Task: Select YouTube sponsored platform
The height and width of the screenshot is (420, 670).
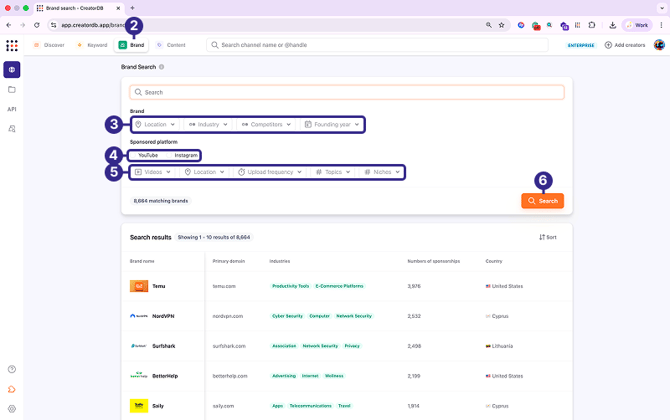Action: tap(148, 155)
